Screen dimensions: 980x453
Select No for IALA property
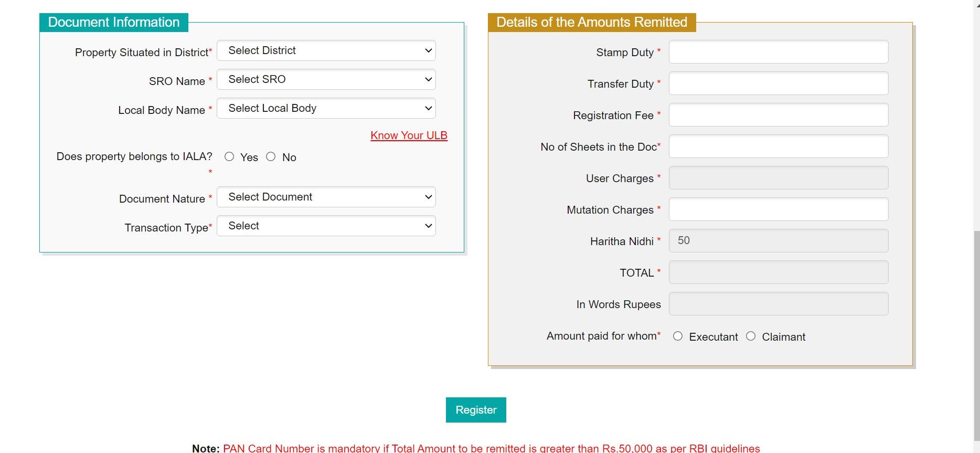pyautogui.click(x=271, y=156)
